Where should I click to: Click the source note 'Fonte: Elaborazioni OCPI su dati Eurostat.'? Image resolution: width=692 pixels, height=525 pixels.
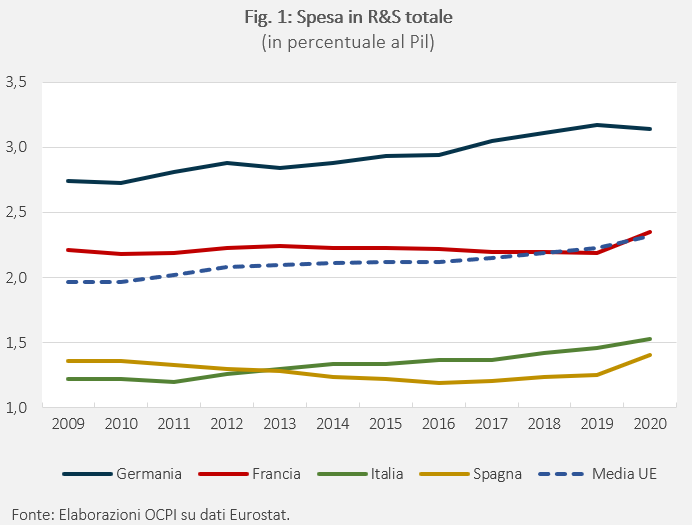(x=150, y=515)
